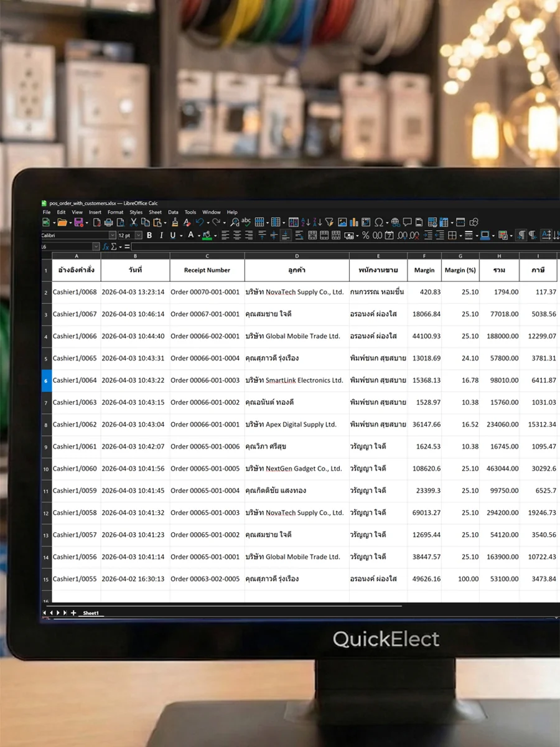
Task: Click the AutoFilter funnel icon
Action: pos(329,222)
